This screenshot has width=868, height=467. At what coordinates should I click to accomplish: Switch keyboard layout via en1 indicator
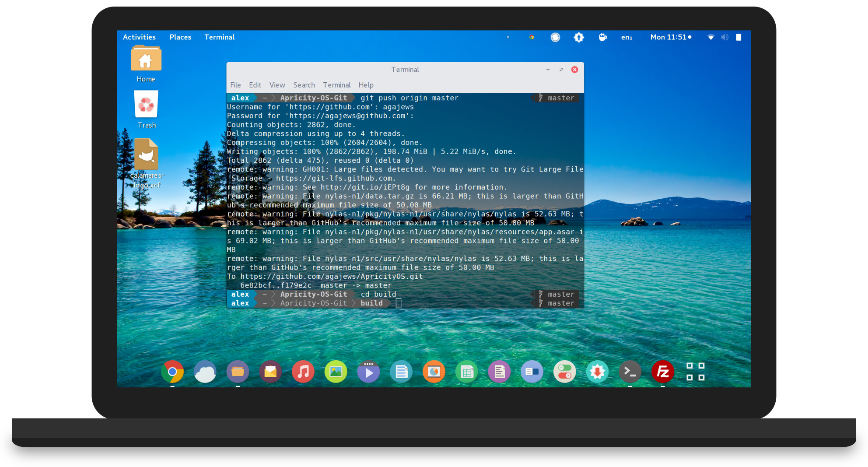coord(626,37)
